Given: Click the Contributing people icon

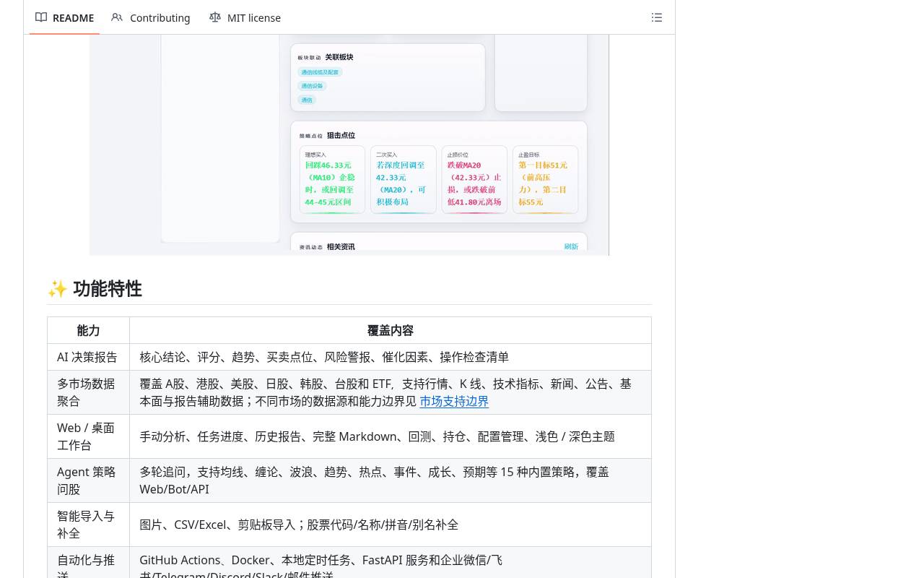Looking at the screenshot, I should click(117, 17).
